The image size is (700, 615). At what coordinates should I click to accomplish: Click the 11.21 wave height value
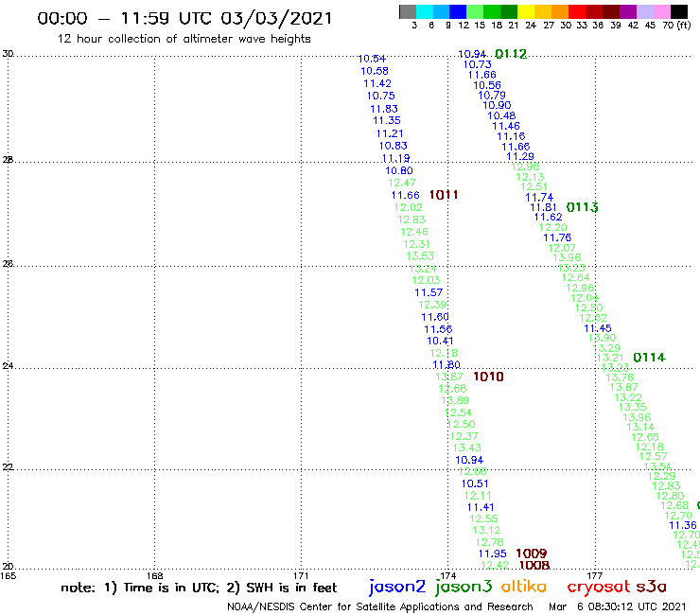click(390, 133)
